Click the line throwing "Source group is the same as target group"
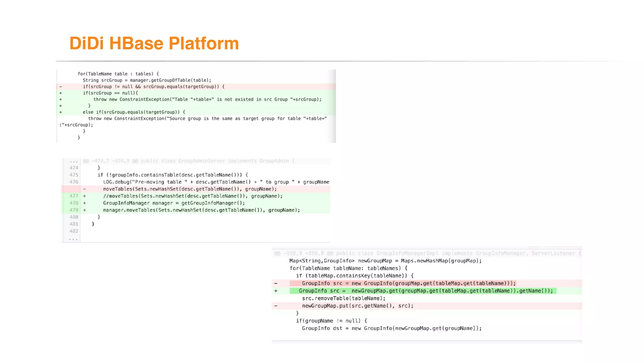The height and width of the screenshot is (362, 644). point(208,118)
